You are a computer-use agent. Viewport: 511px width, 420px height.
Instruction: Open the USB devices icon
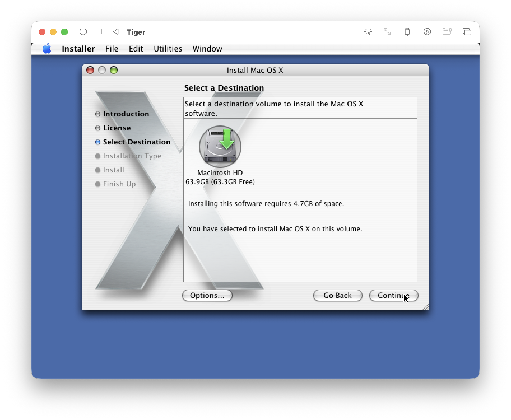(x=407, y=32)
